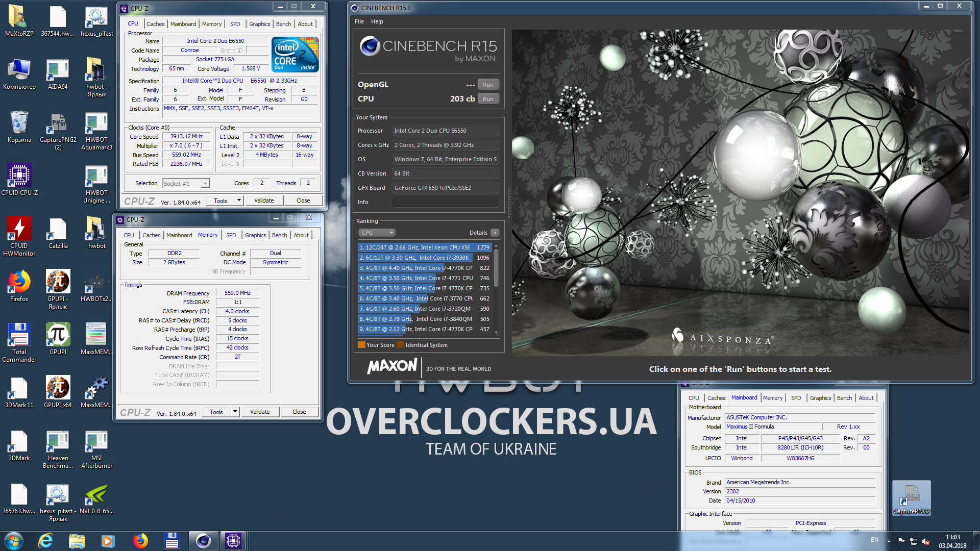The height and width of the screenshot is (551, 980).
Task: Click the Tools button in Memory CPU-Z window
Action: tap(216, 412)
